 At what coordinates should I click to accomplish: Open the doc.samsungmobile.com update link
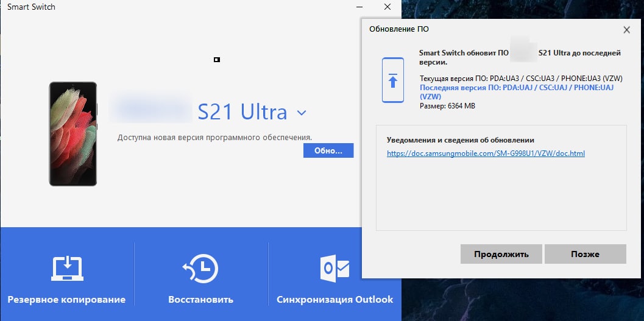[x=486, y=153]
